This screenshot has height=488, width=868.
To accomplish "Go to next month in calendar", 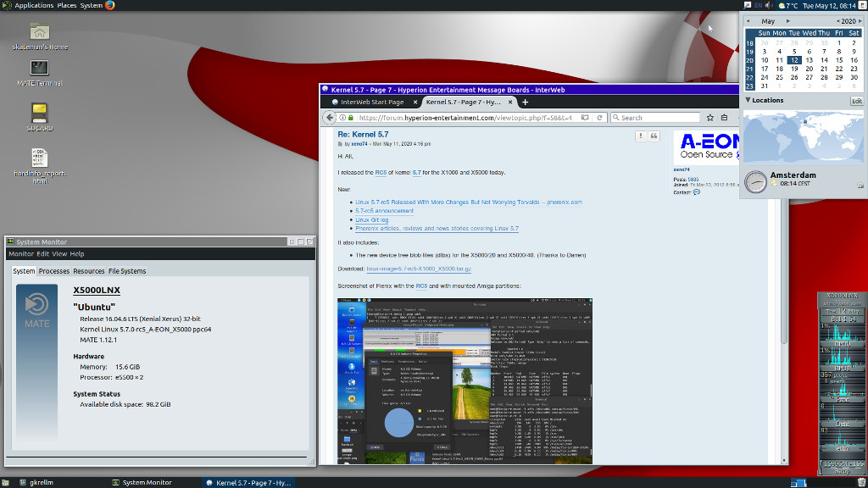I will pos(788,21).
